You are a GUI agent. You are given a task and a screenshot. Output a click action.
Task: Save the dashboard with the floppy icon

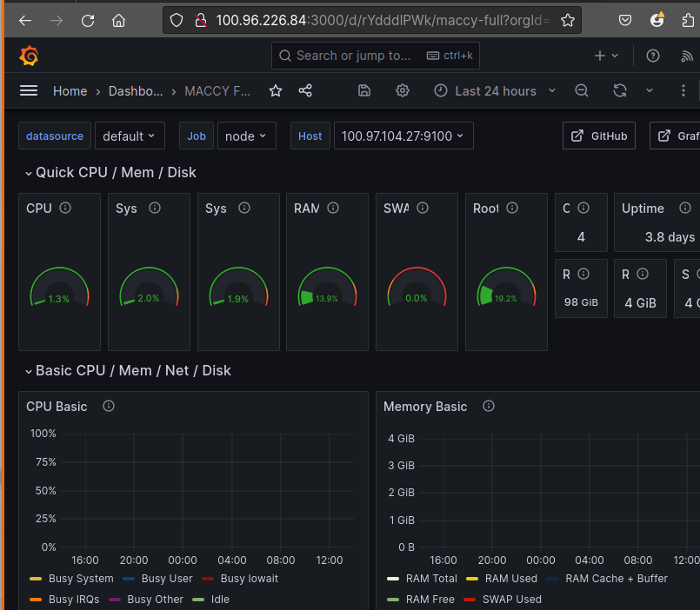(364, 91)
